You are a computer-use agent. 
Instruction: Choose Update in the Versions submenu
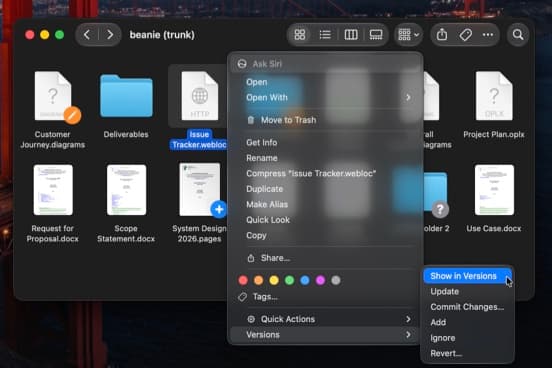(x=468, y=292)
